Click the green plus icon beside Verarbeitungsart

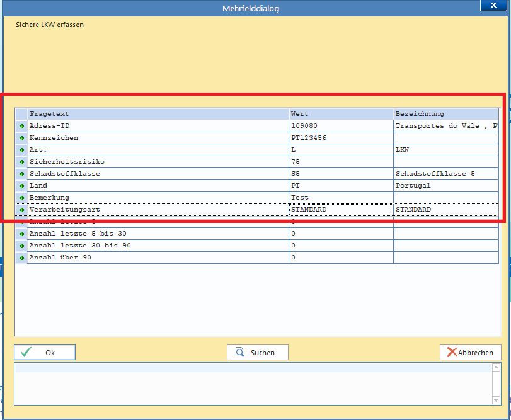point(22,210)
